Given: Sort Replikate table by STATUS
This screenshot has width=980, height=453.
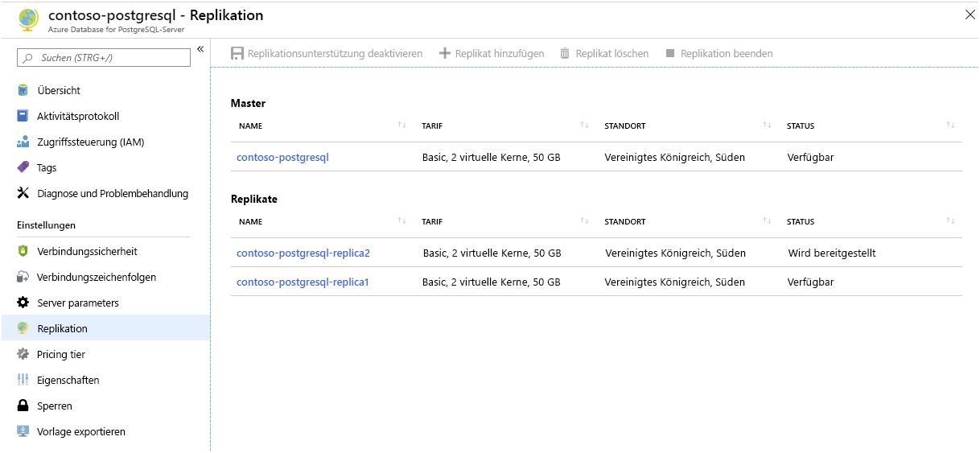Looking at the screenshot, I should pos(950,221).
